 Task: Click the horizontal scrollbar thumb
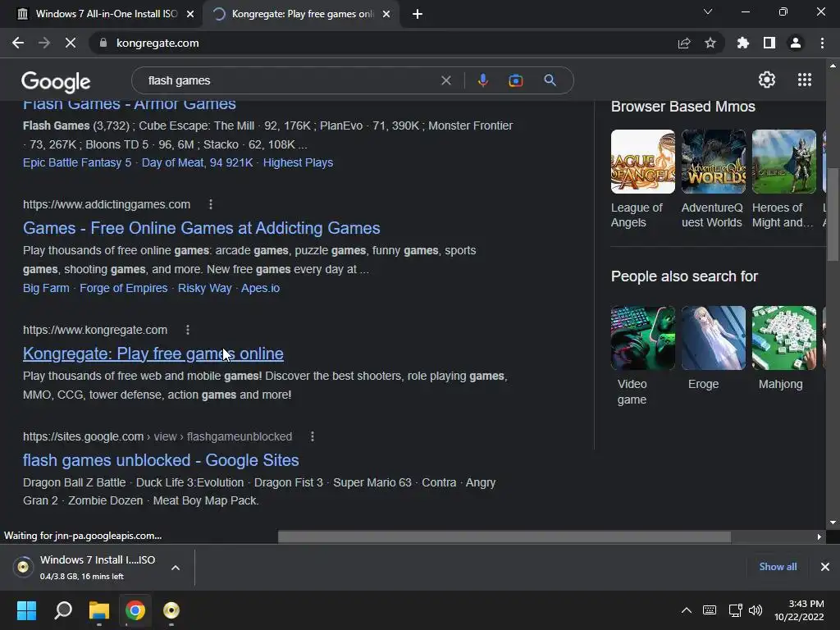(x=504, y=536)
